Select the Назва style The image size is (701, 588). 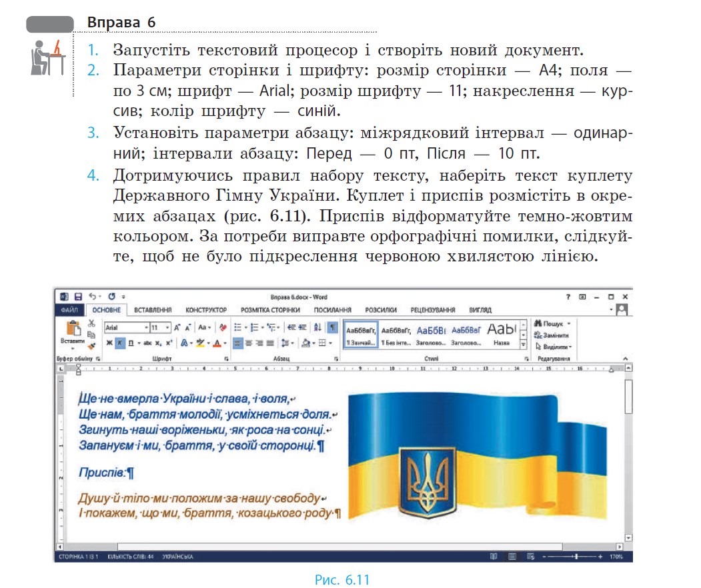click(x=502, y=335)
